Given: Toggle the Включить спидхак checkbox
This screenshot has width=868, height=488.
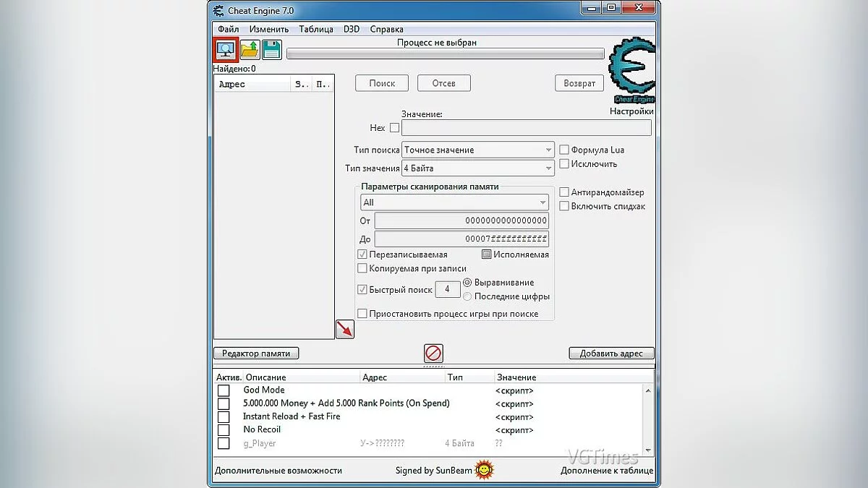Looking at the screenshot, I should 564,206.
